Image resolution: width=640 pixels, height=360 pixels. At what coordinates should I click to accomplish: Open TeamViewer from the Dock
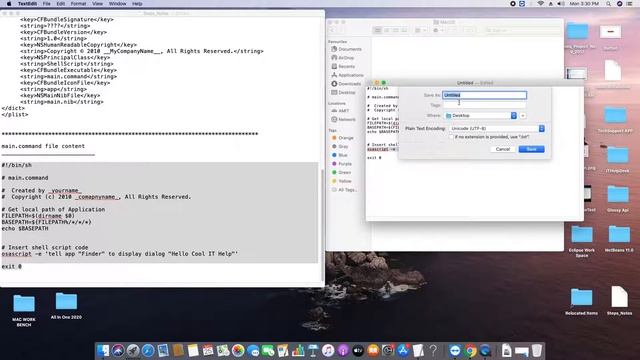pyautogui.click(x=455, y=350)
